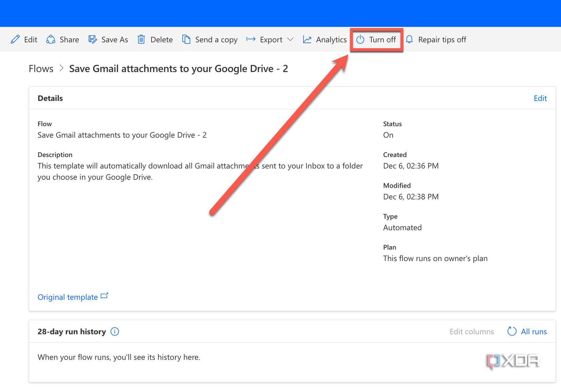This screenshot has width=561, height=392.
Task: Click the info icon beside 28-day run history
Action: point(115,331)
